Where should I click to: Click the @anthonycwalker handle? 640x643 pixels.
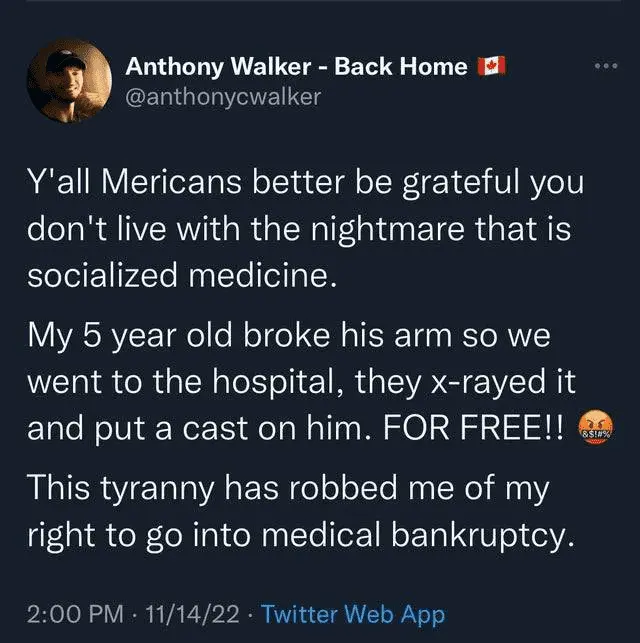[222, 96]
